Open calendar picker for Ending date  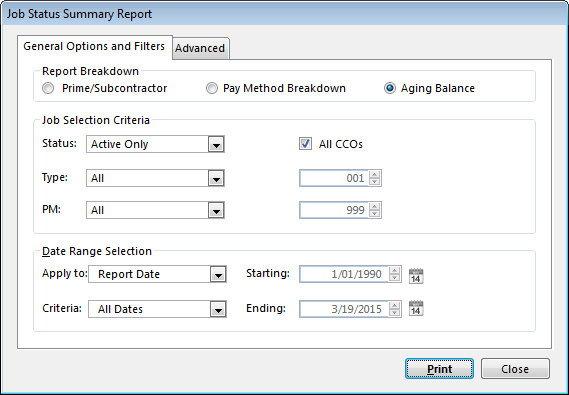pyautogui.click(x=416, y=308)
